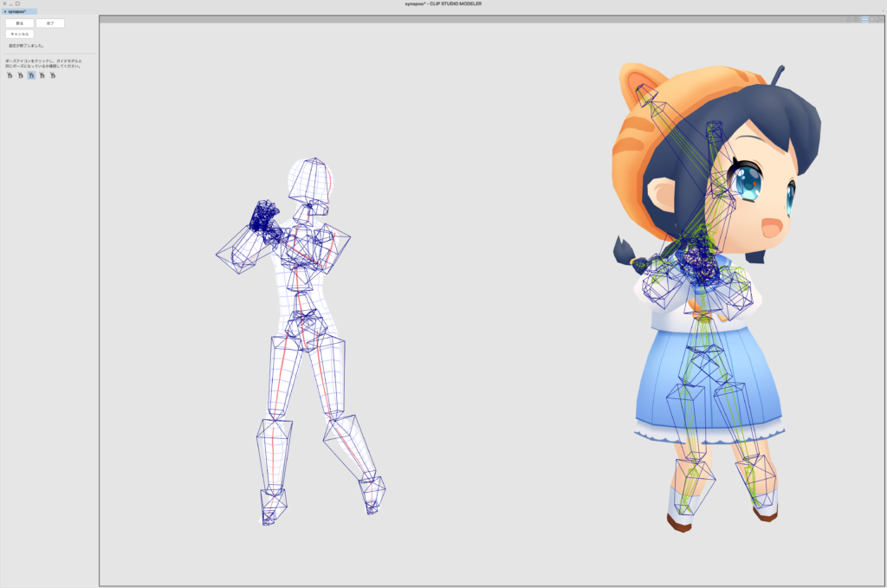887x588 pixels.
Task: Click the 完了 (Finish) button
Action: [x=50, y=23]
